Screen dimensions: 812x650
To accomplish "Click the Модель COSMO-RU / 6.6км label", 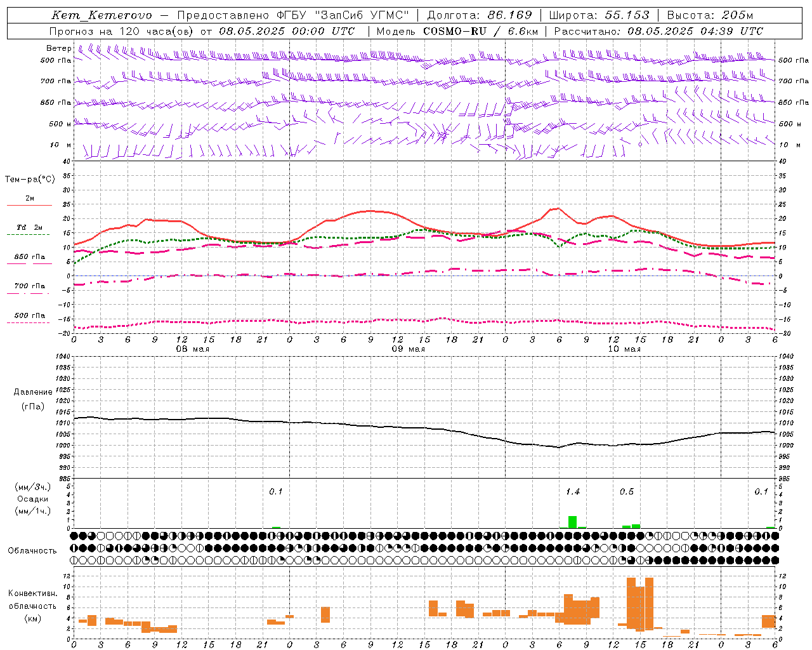I will 457,31.
